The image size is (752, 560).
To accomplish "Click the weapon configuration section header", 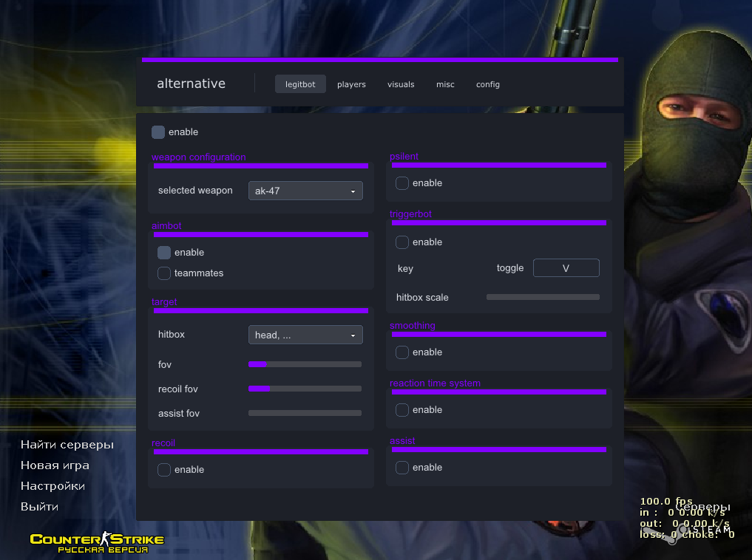I will 199,157.
